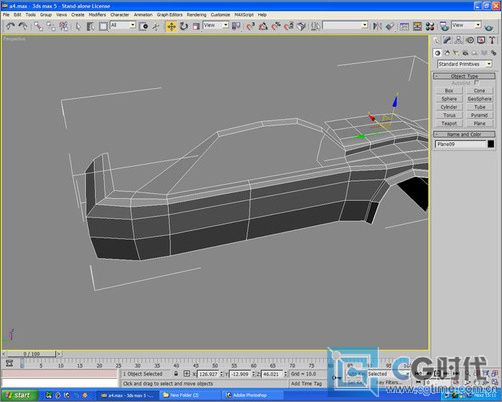Toggle absolute transform type-in mode
This screenshot has width=502, height=402.
(x=187, y=374)
